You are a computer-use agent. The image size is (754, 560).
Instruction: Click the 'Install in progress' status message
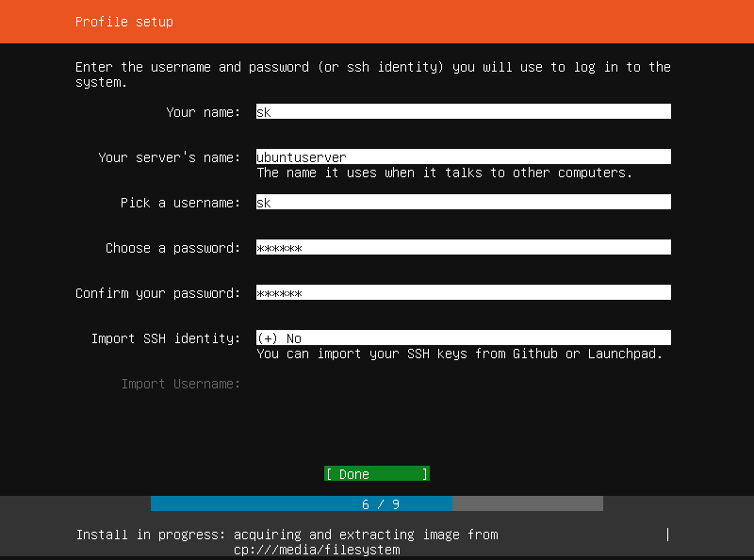click(287, 542)
